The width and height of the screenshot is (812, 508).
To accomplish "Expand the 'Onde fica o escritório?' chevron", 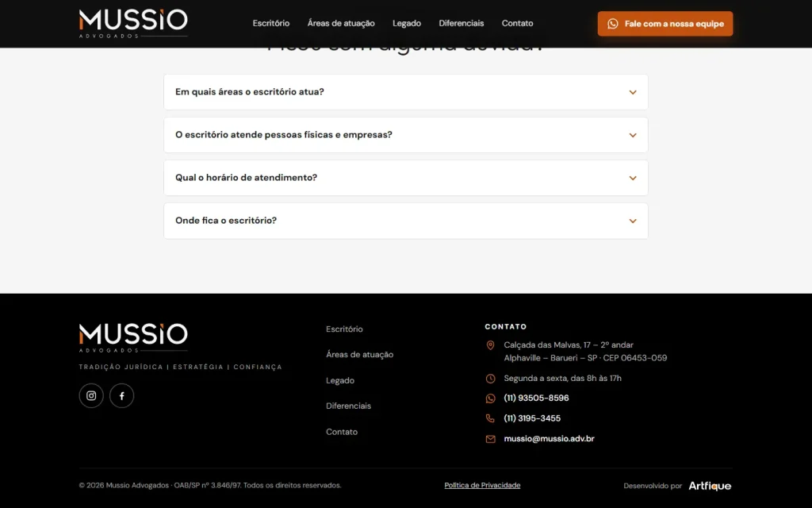I will tap(633, 221).
